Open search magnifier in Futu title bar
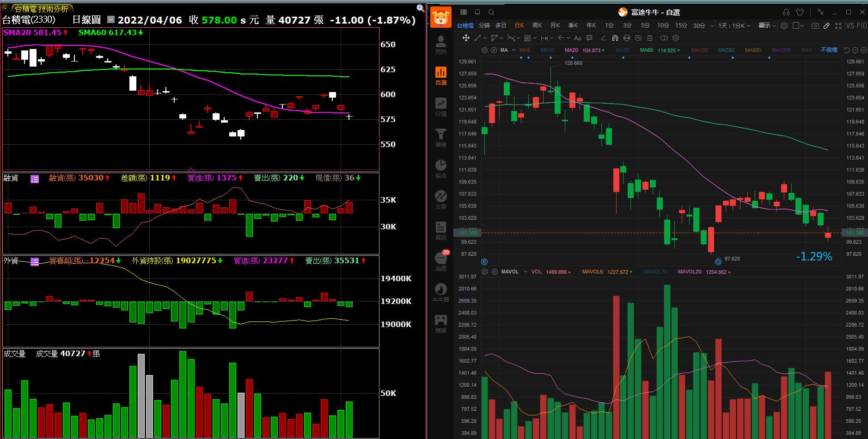Viewport: 868px width, 439px height. [x=491, y=12]
